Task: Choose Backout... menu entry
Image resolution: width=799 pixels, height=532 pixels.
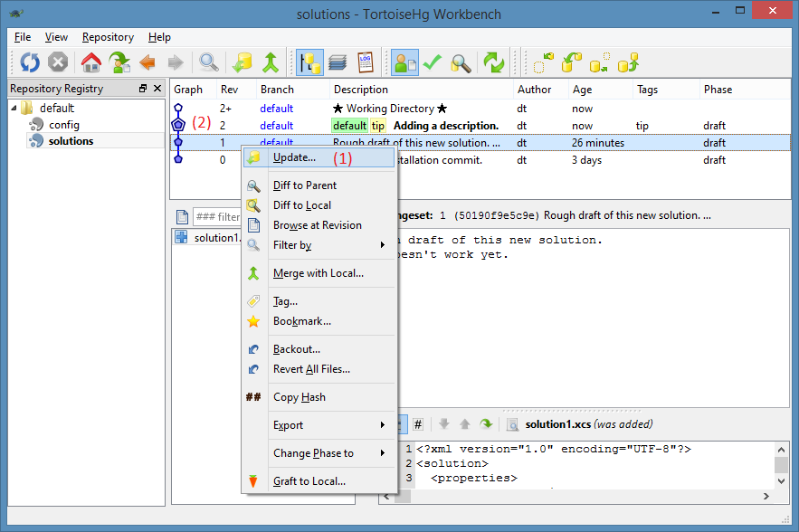Action: (x=319, y=349)
